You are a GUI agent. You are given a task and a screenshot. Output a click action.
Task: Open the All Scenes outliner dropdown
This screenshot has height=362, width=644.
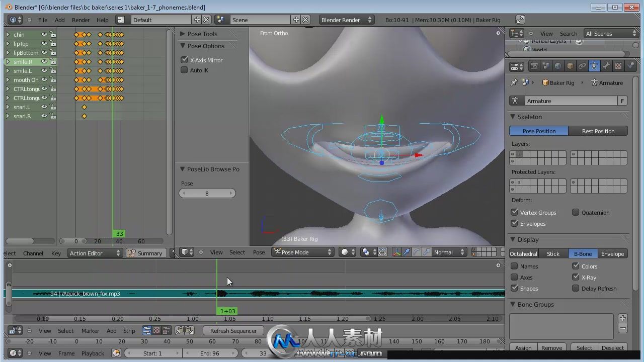coord(611,34)
